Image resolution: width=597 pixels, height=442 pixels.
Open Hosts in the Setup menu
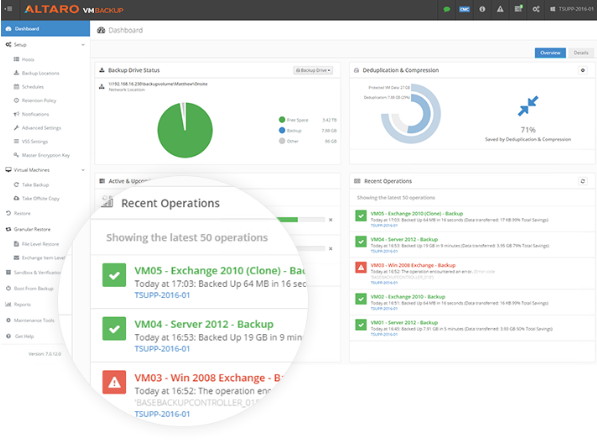tap(28, 59)
